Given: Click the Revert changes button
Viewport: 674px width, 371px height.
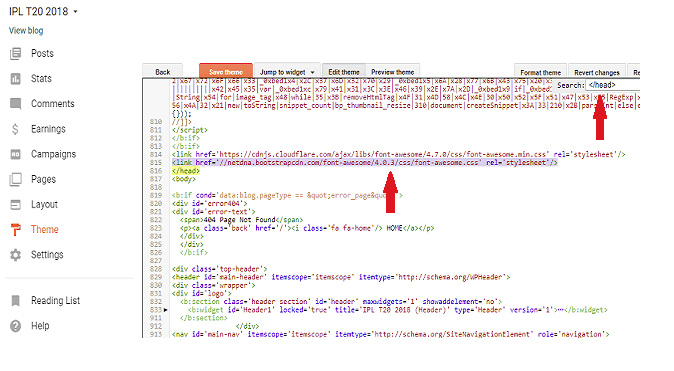Looking at the screenshot, I should [x=597, y=72].
